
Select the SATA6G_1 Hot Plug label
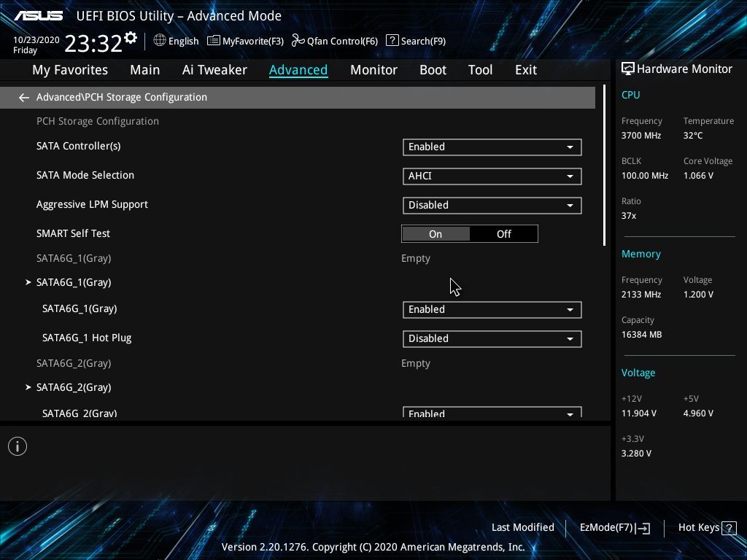[87, 338]
